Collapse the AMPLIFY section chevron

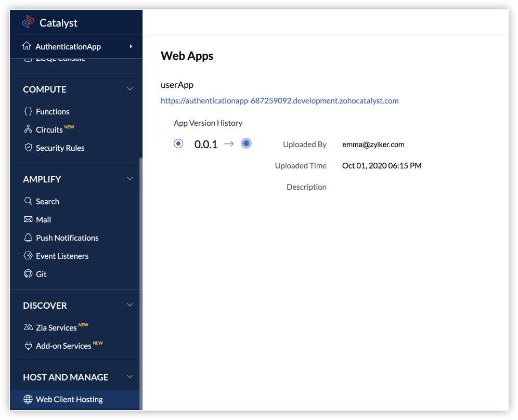pyautogui.click(x=130, y=179)
